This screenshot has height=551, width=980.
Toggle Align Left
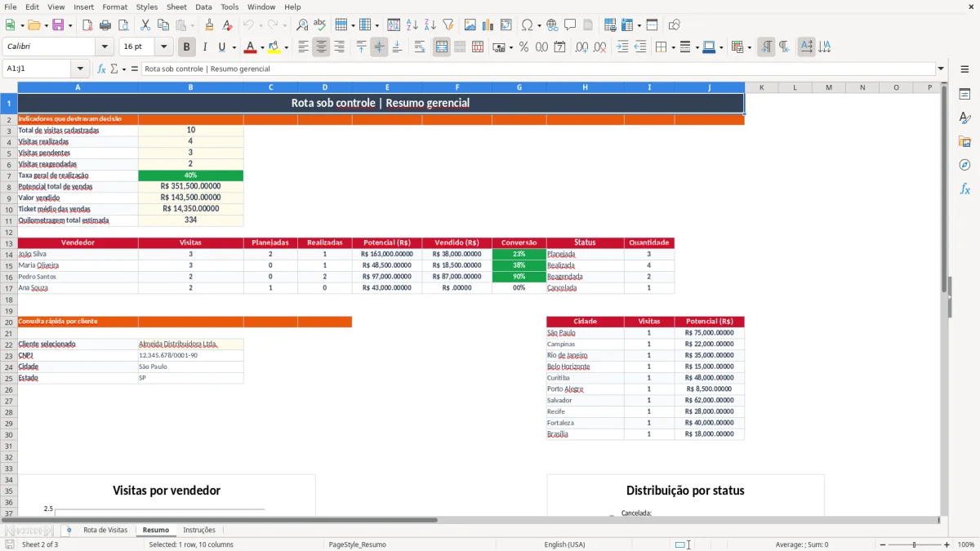[303, 47]
